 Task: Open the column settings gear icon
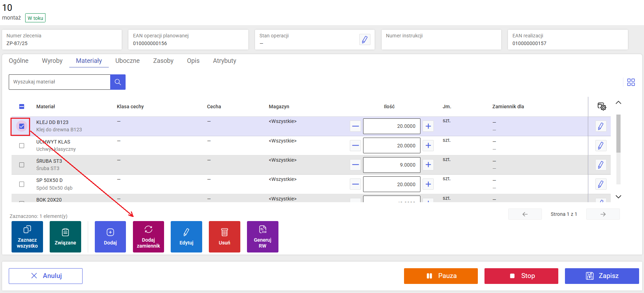pyautogui.click(x=602, y=107)
